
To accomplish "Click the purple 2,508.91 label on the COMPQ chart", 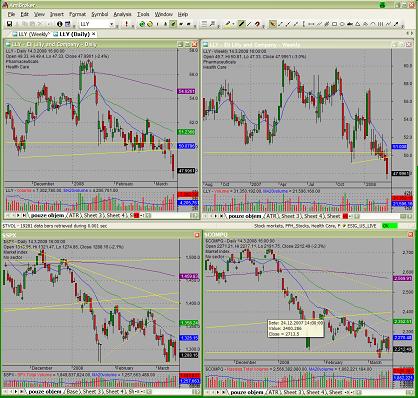I will coord(403,278).
